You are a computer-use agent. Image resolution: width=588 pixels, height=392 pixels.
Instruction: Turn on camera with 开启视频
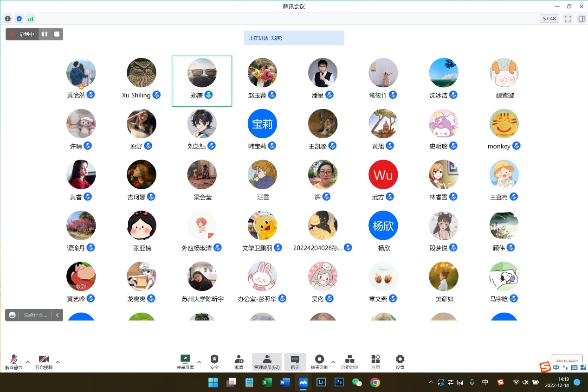[44, 361]
